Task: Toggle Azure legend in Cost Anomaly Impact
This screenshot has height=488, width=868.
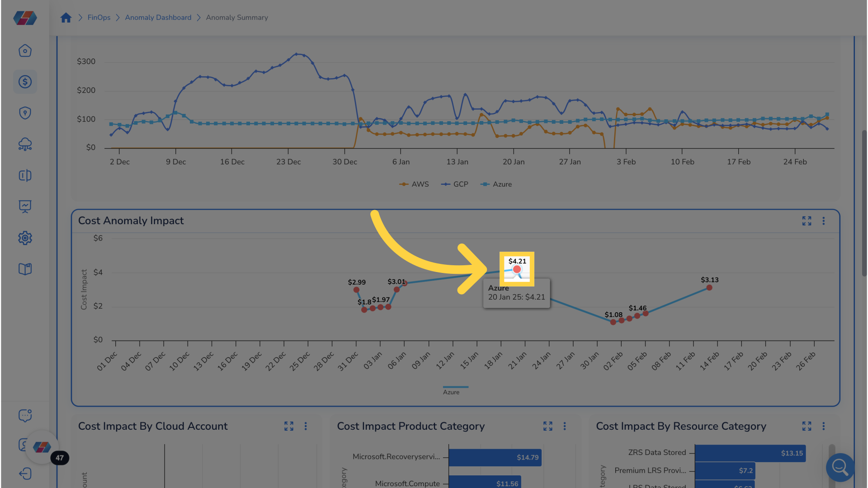Action: pyautogui.click(x=455, y=390)
